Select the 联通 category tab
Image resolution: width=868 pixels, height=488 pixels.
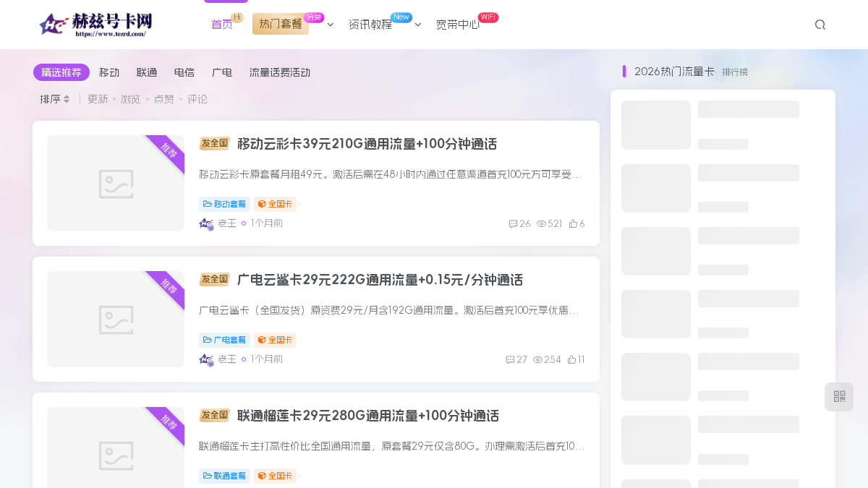pyautogui.click(x=147, y=72)
